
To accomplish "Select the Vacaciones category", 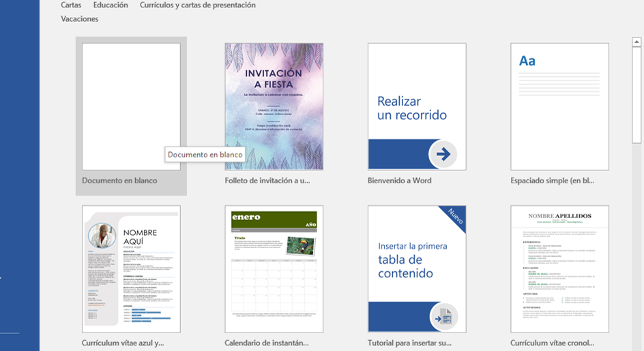I will (79, 19).
